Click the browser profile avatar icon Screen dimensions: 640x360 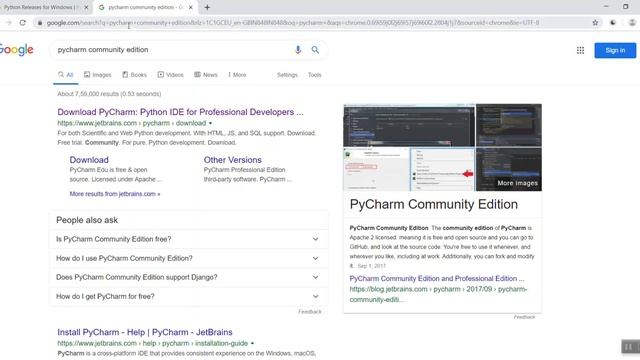(x=632, y=23)
